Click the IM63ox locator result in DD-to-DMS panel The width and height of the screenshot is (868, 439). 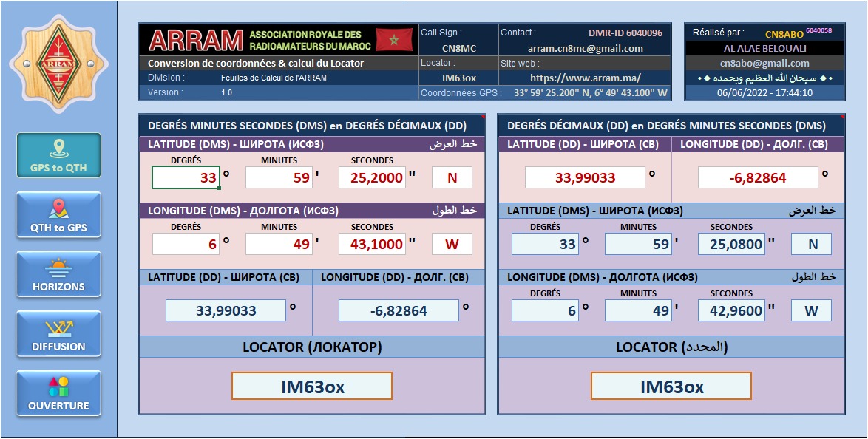pyautogui.click(x=671, y=386)
